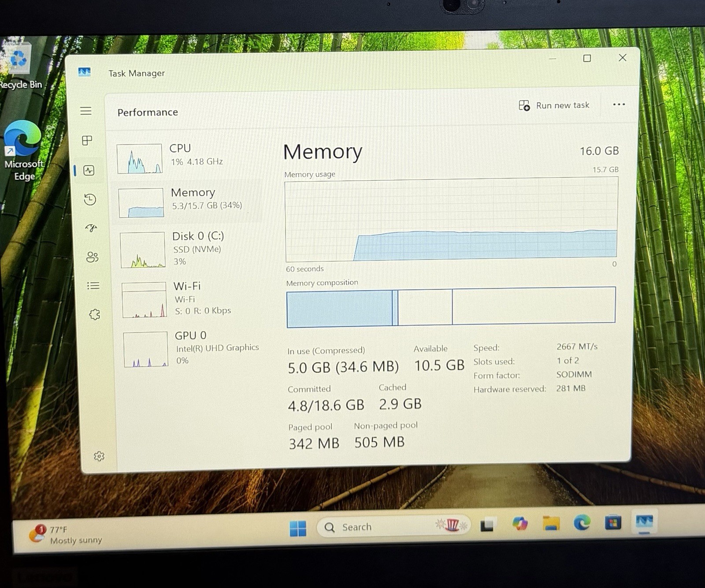The image size is (705, 588).
Task: Click the 1 of 2 slots used value
Action: pyautogui.click(x=568, y=361)
